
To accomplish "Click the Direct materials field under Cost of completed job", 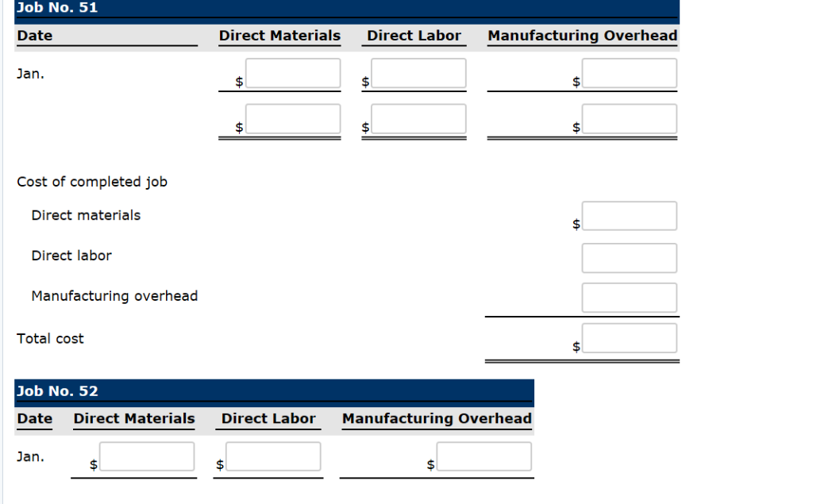I will pos(629,215).
